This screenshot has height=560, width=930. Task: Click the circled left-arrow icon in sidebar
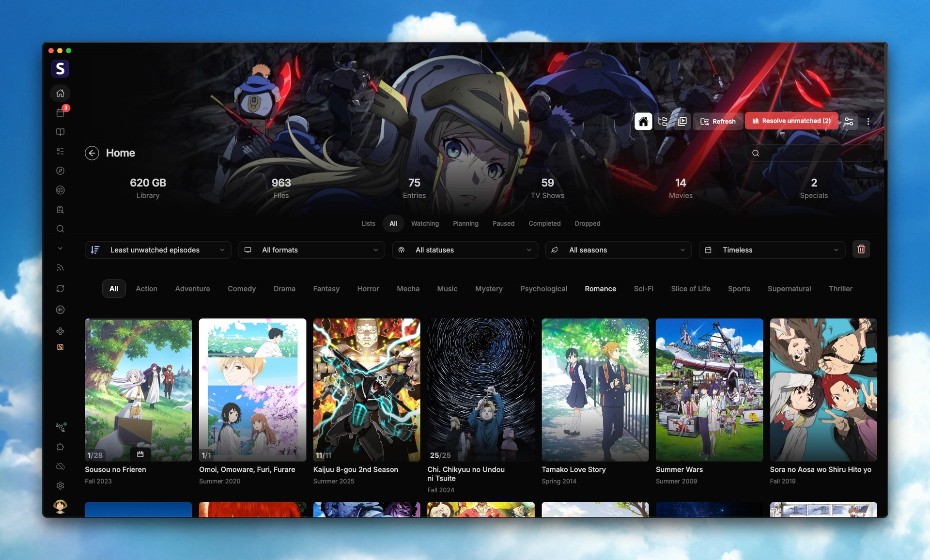[x=60, y=310]
